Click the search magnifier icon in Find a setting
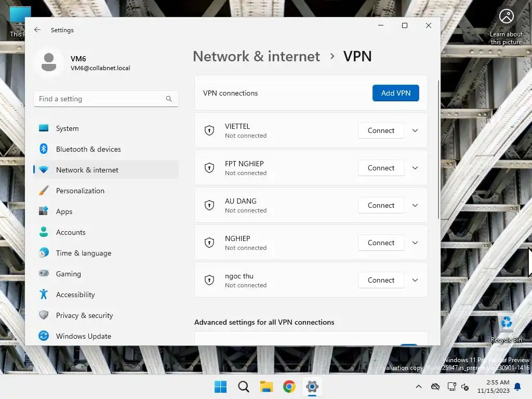 (169, 99)
